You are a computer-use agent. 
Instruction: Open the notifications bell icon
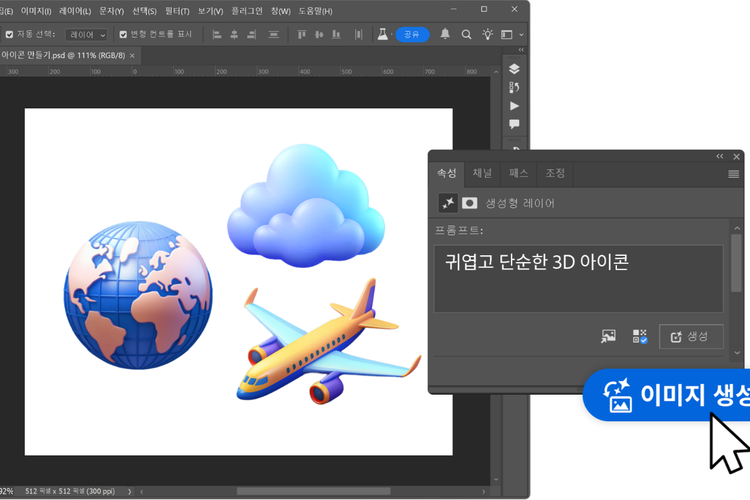445,34
